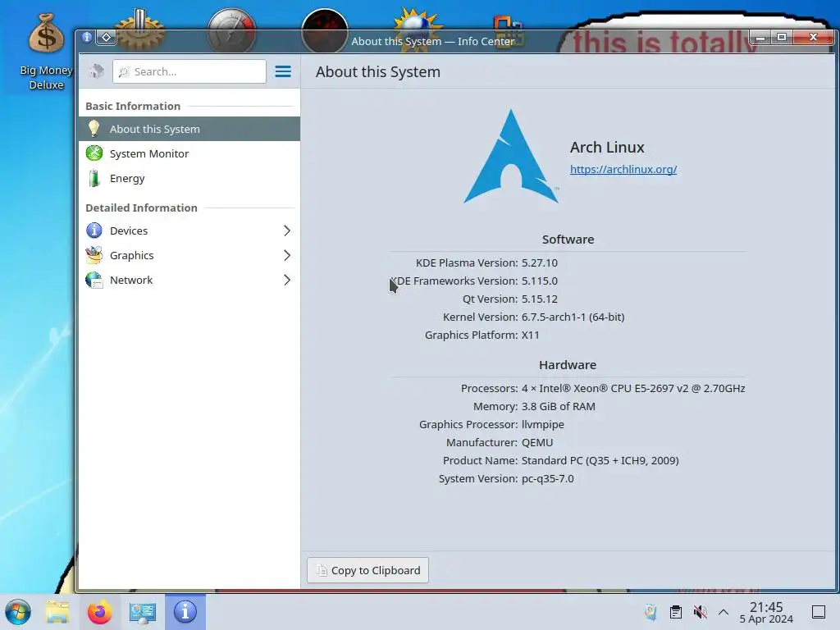Select About this System in the sidebar
Image resolution: width=840 pixels, height=630 pixels.
coord(189,129)
